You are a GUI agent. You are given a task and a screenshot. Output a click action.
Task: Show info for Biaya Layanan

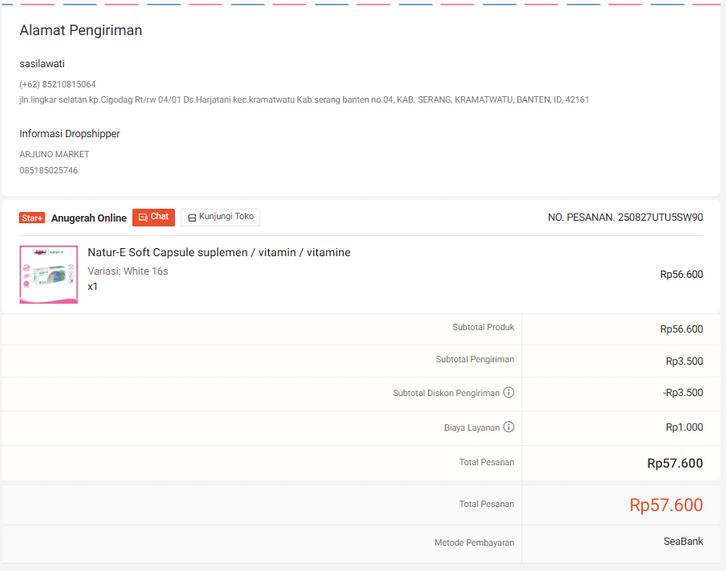(509, 427)
